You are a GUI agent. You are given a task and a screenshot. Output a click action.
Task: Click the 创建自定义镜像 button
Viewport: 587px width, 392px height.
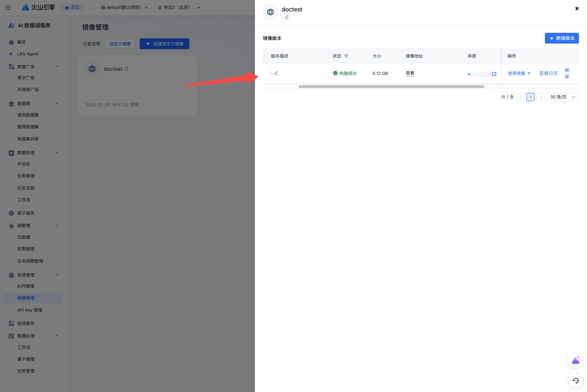point(165,44)
